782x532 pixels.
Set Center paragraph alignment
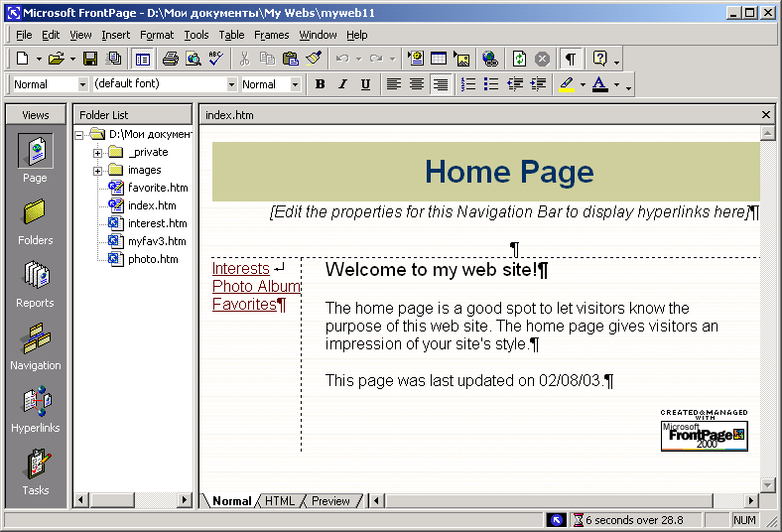(x=417, y=84)
